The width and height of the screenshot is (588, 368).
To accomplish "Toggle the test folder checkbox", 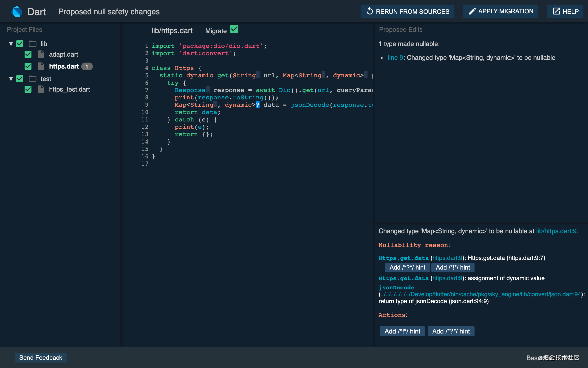I will click(x=20, y=79).
